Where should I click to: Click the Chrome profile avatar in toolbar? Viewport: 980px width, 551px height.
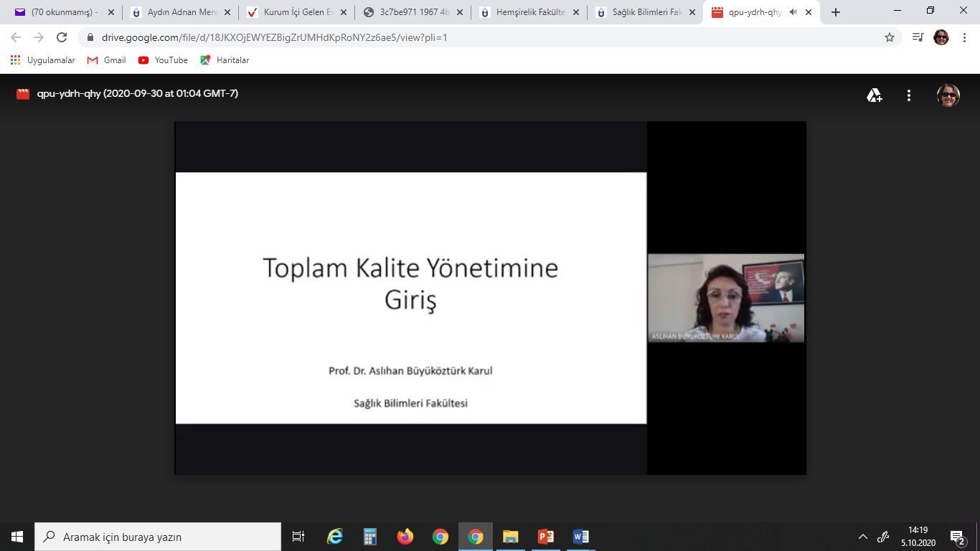click(x=941, y=37)
